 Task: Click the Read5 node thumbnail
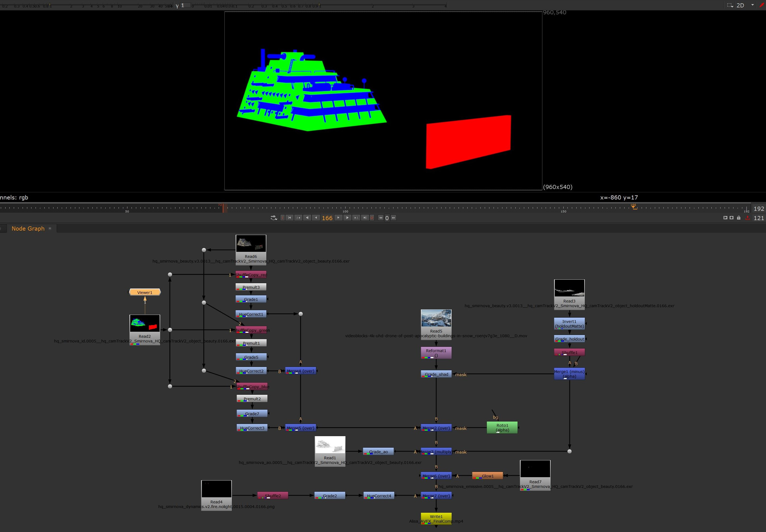pos(436,318)
